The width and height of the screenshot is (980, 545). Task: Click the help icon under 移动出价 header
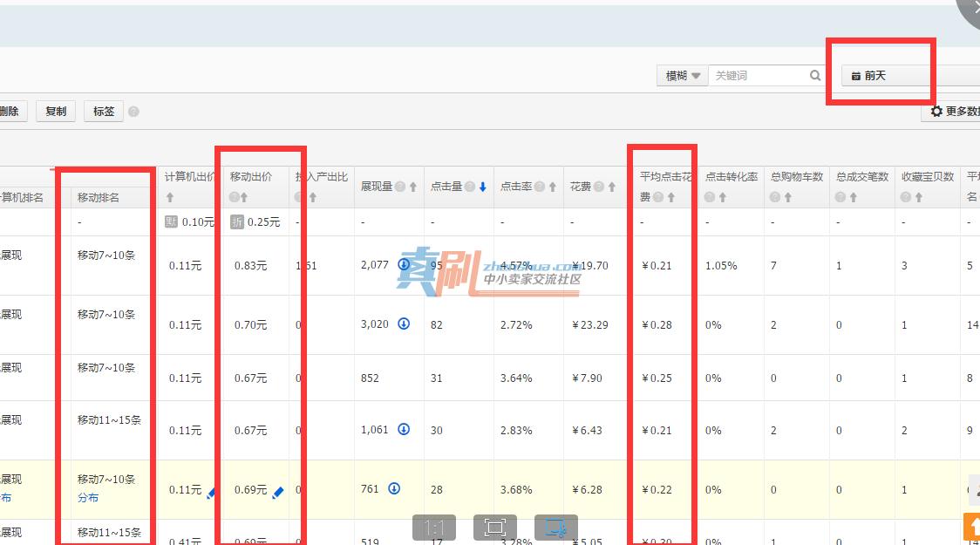click(235, 197)
